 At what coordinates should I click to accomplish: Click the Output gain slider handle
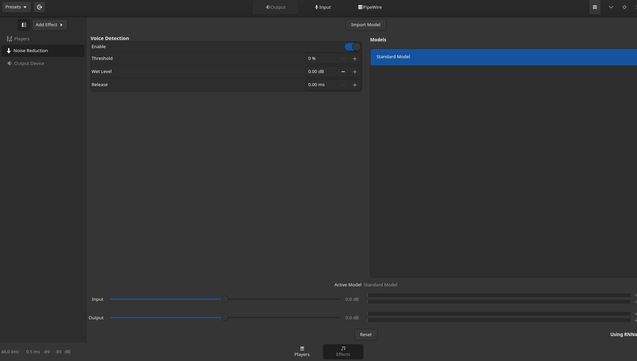[225, 318]
